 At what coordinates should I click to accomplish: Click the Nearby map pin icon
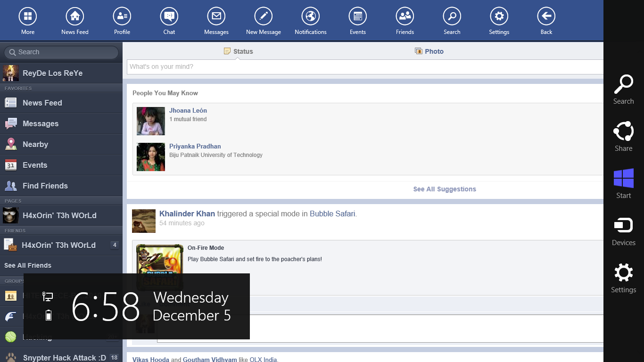coord(11,144)
